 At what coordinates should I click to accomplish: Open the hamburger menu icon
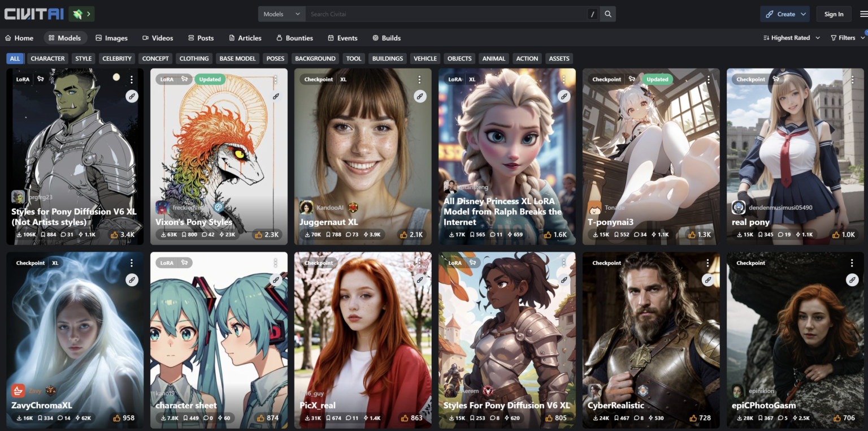coord(863,14)
